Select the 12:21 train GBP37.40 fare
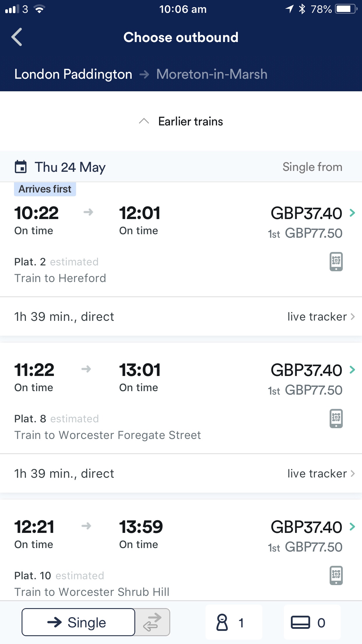 306,527
